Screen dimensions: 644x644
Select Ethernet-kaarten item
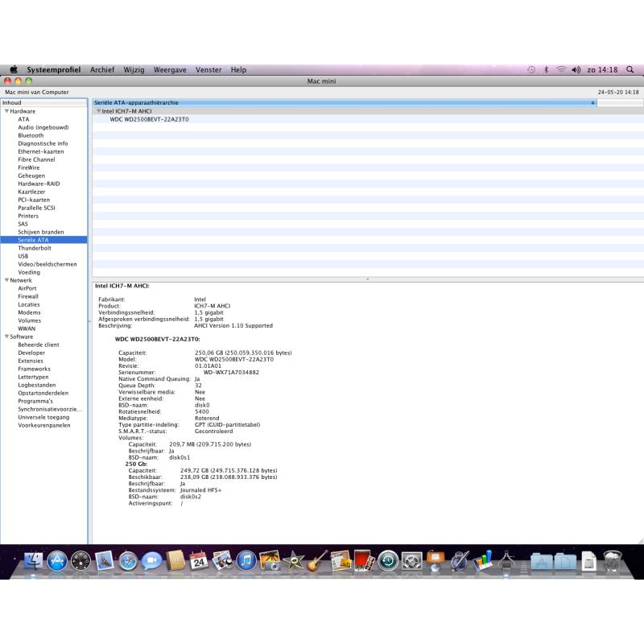pos(41,151)
